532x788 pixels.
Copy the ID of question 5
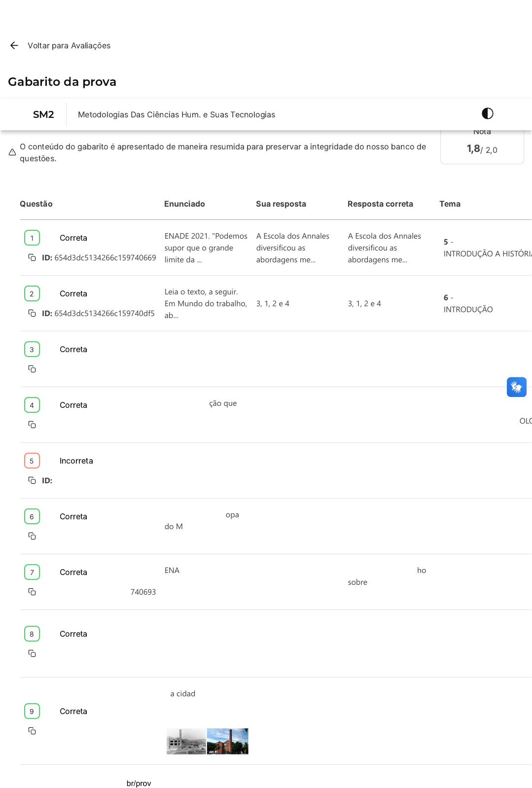(32, 480)
